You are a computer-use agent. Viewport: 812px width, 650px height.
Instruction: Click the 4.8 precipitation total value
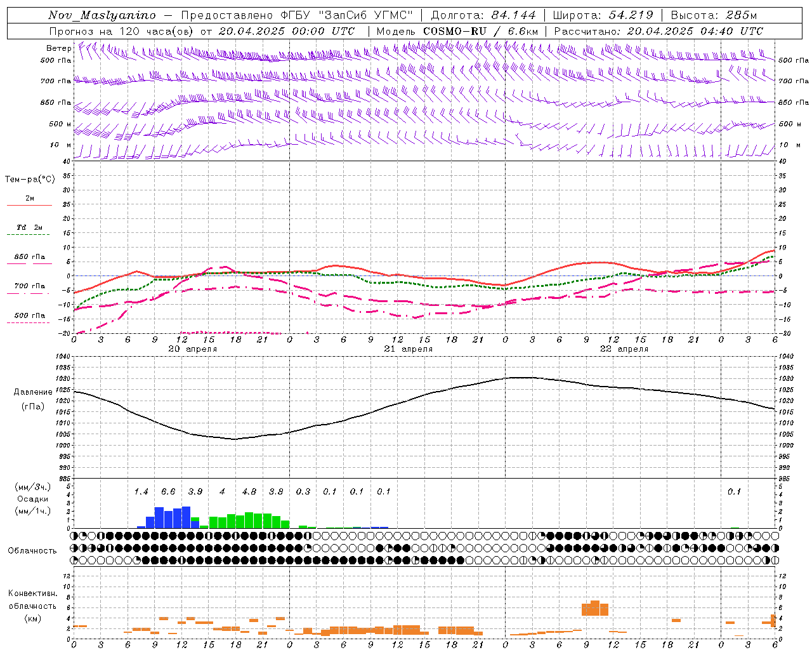[249, 491]
